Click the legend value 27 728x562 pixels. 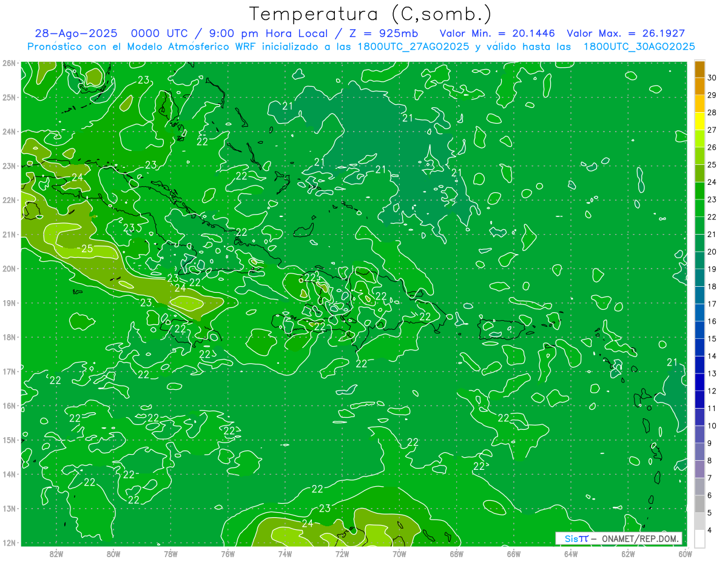[x=712, y=130]
